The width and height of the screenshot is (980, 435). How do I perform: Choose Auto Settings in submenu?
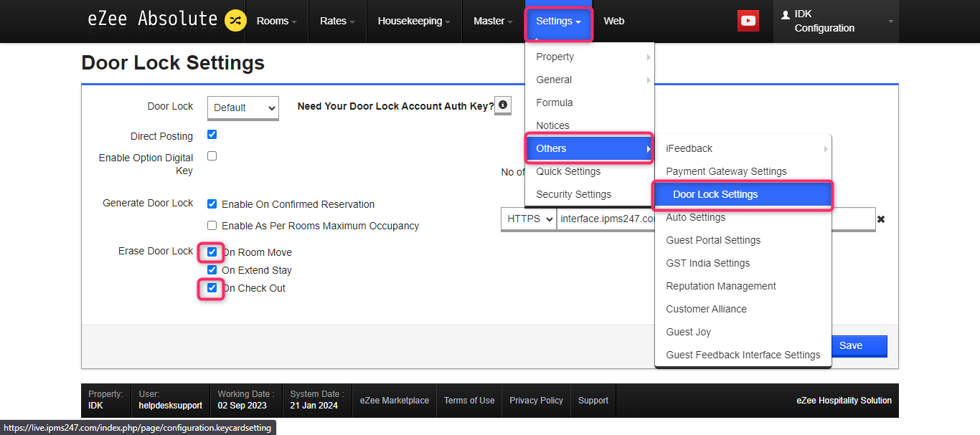[743, 217]
